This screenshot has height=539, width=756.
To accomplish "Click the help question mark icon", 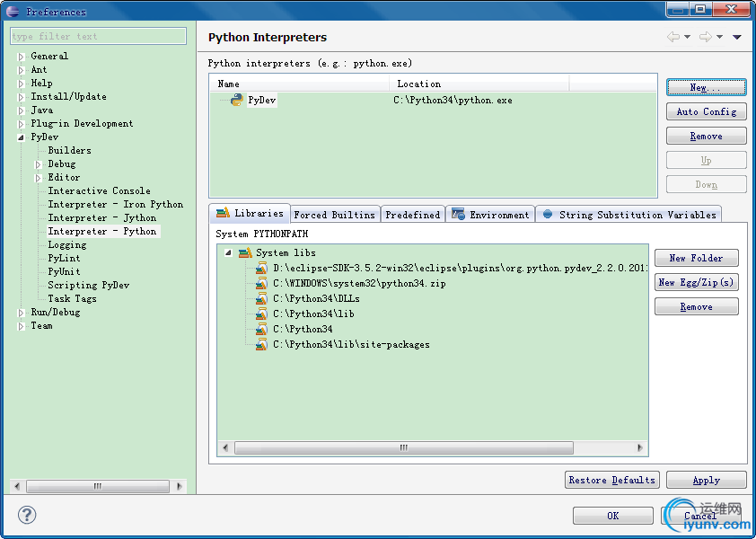I will click(x=27, y=515).
